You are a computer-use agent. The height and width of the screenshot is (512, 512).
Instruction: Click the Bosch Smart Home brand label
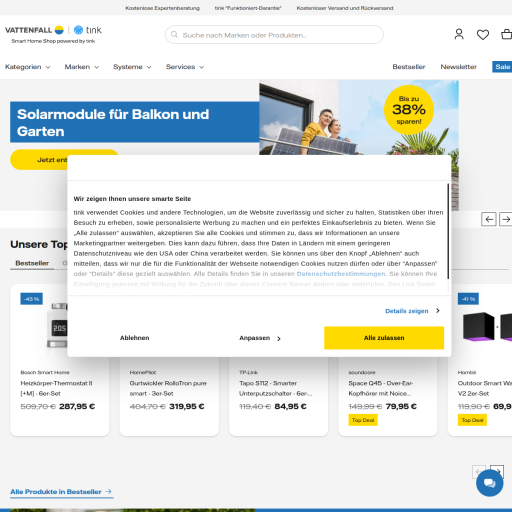[45, 372]
